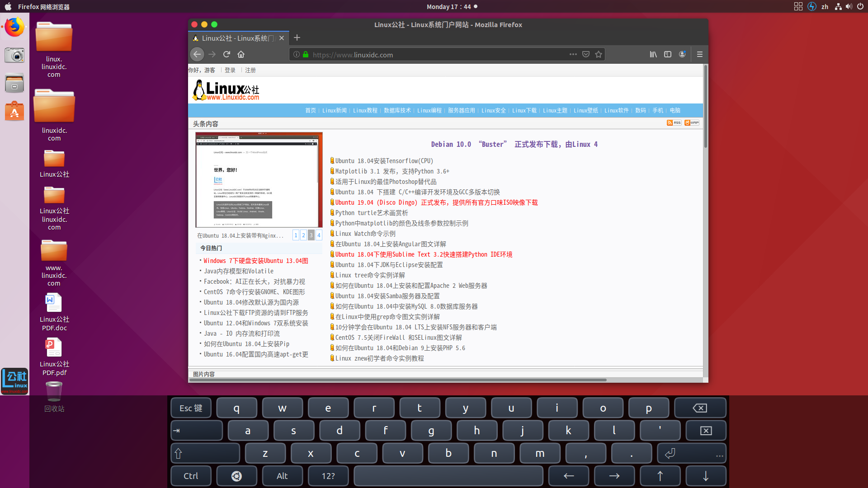Open the 首页 navigation item
The height and width of the screenshot is (488, 868).
[x=311, y=110]
